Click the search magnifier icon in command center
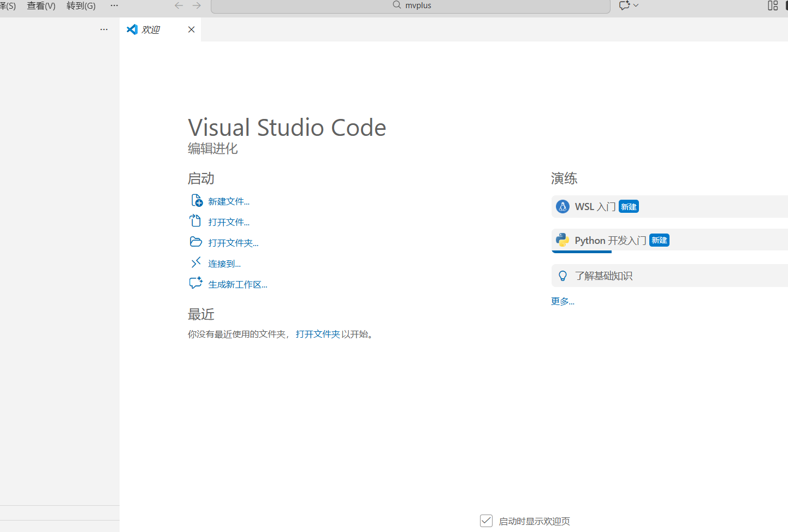Image resolution: width=788 pixels, height=532 pixels. 397,5
